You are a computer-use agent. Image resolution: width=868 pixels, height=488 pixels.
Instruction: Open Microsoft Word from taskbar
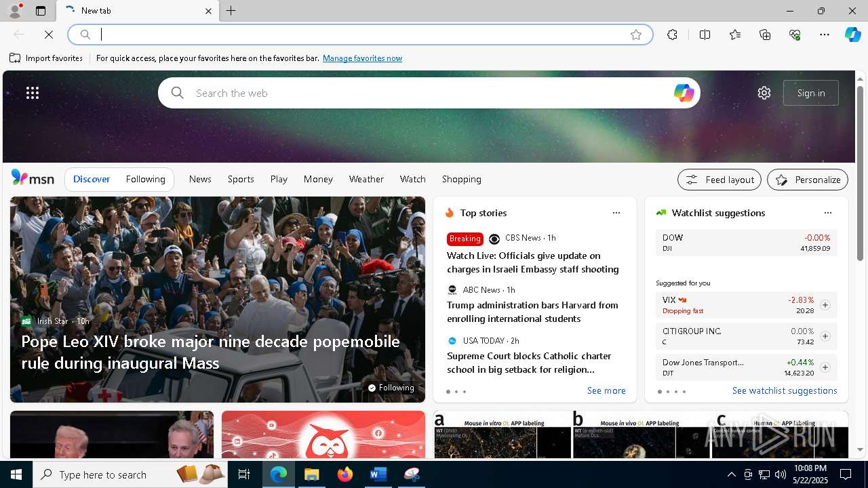pos(378,474)
